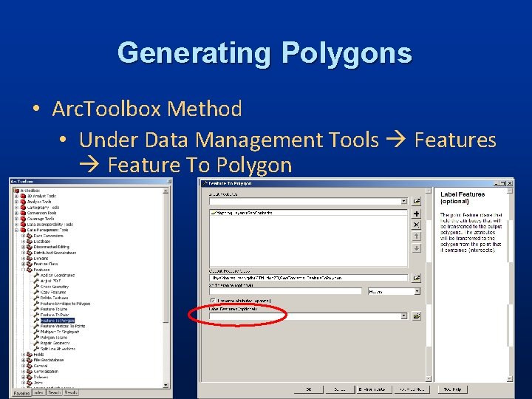The height and width of the screenshot is (399, 532).
Task: Open the XY Tolerance units dropdown
Action: [x=417, y=291]
